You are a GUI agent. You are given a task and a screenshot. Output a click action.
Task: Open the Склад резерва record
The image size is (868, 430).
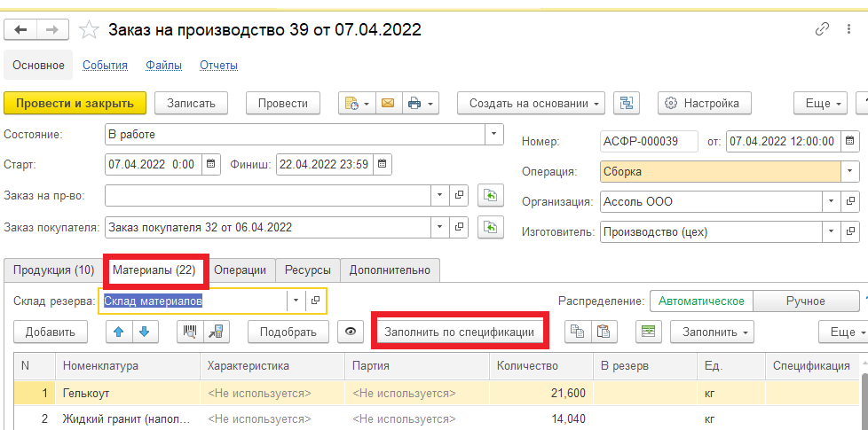coord(315,301)
